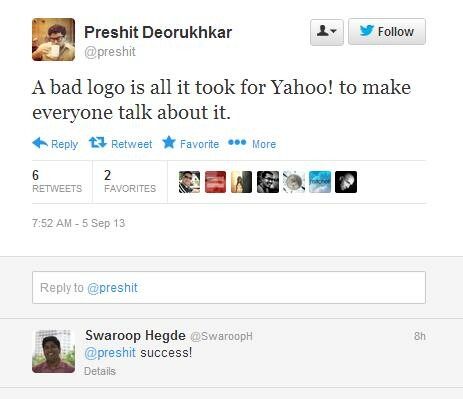The width and height of the screenshot is (463, 399).
Task: Click Preshit Deorukhkar's profile picture
Action: point(53,39)
